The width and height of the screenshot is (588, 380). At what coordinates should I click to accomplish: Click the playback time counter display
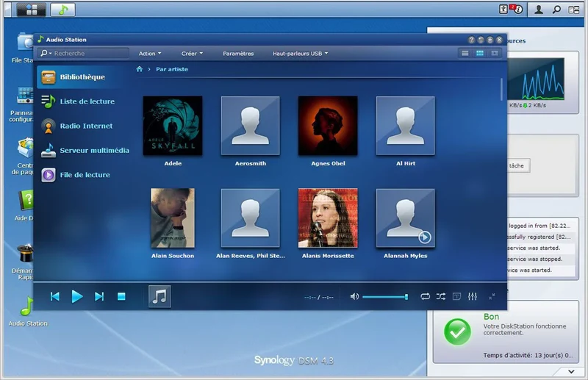tap(319, 297)
